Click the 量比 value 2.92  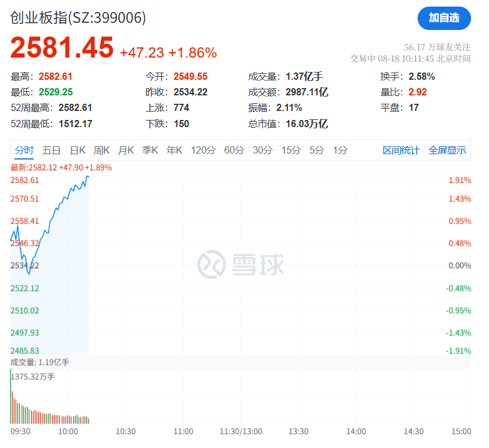pyautogui.click(x=418, y=92)
